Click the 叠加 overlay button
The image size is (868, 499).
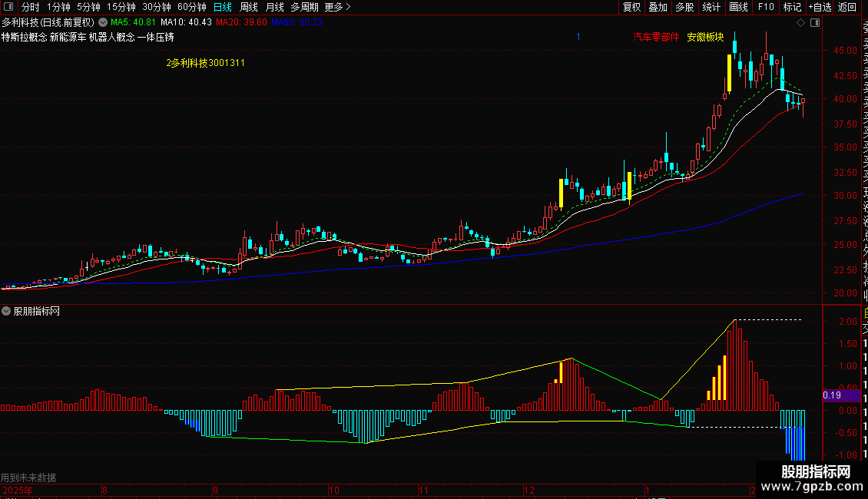tap(658, 7)
